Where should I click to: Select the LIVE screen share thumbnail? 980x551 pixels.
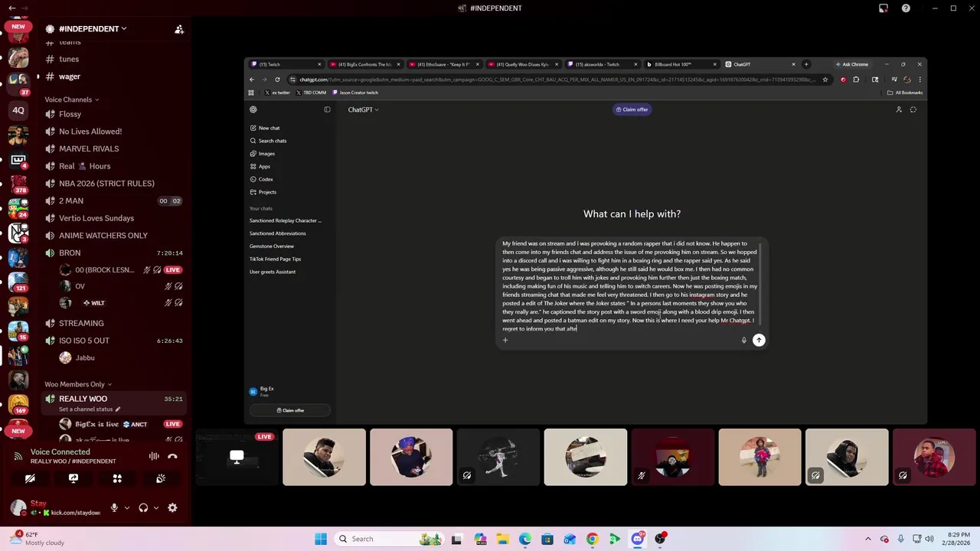coord(237,457)
